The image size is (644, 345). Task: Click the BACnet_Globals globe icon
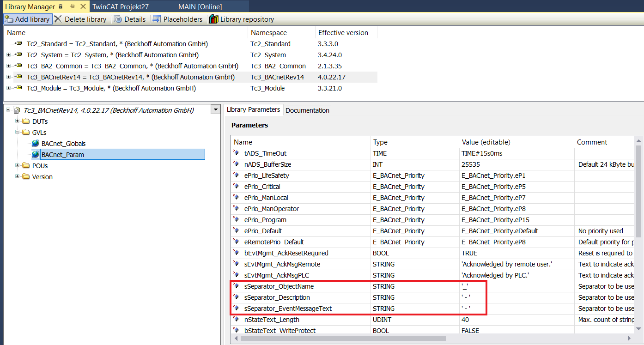36,144
